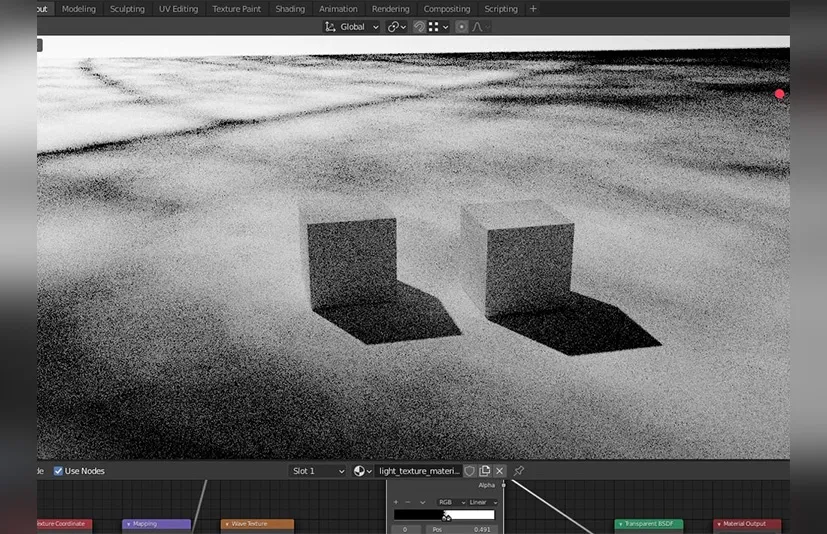Screen dimensions: 827x534
Task: Click the red dot in viewport corner
Action: (780, 94)
